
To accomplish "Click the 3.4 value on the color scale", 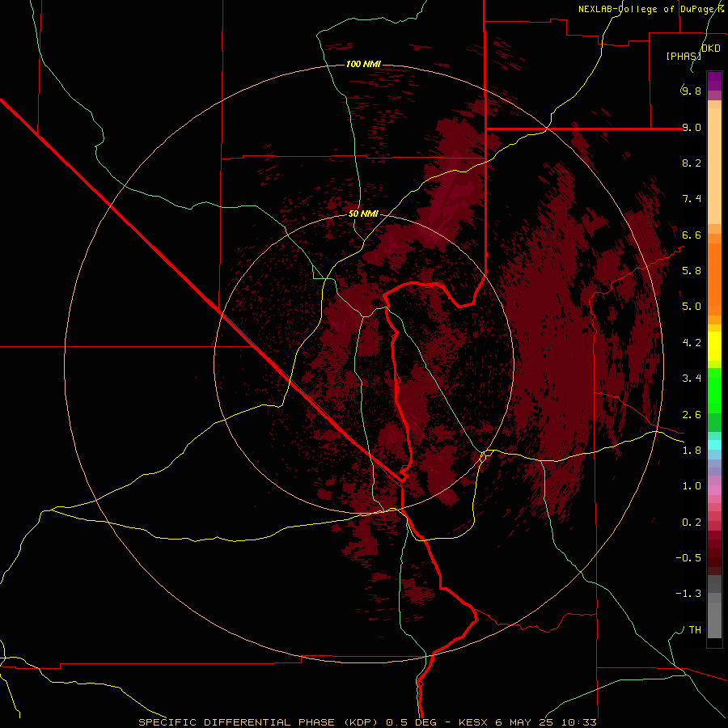I will pos(692,379).
